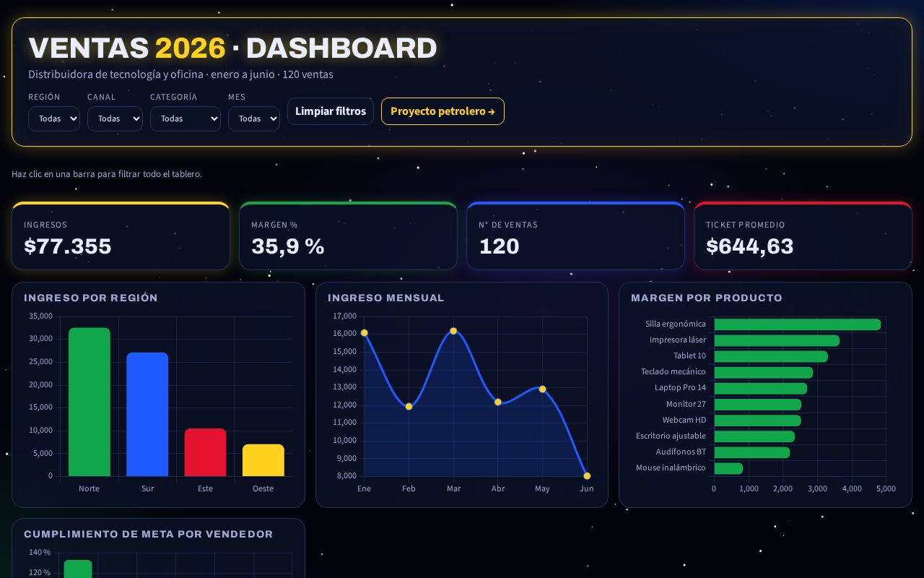Click the Ingresos value $77.355
Image resolution: width=924 pixels, height=578 pixels.
click(68, 246)
